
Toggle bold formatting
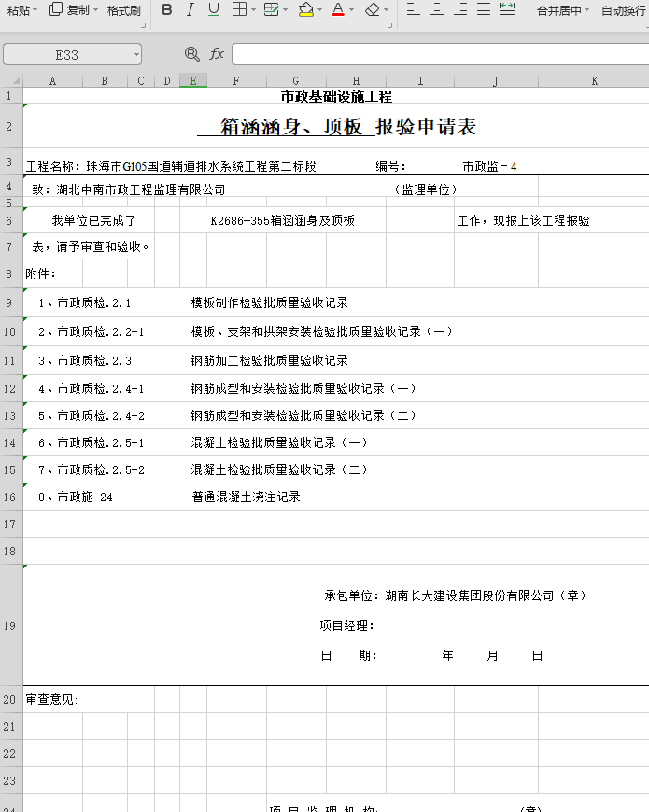coord(167,10)
